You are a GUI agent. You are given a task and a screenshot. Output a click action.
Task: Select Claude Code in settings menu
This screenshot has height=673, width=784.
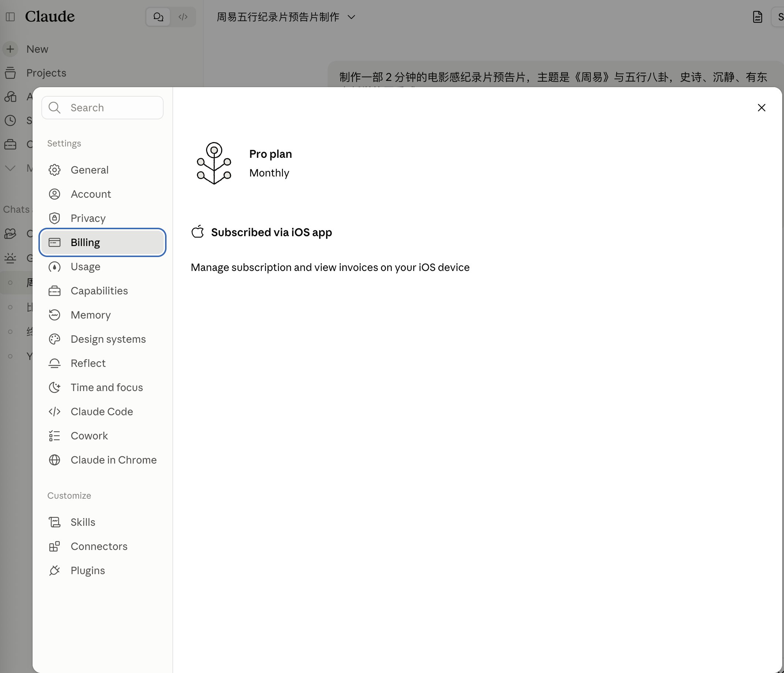[x=102, y=412]
